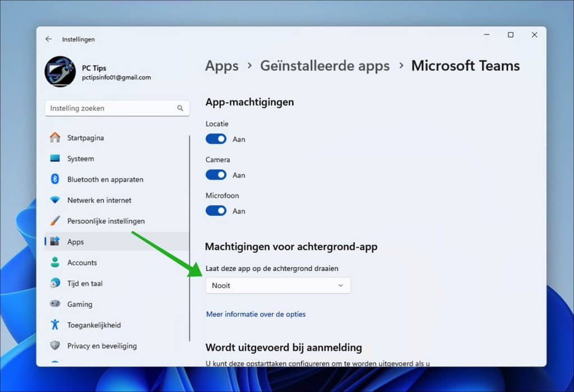Viewport: 574px width, 392px height.
Task: Click the Accounts person icon
Action: [55, 262]
